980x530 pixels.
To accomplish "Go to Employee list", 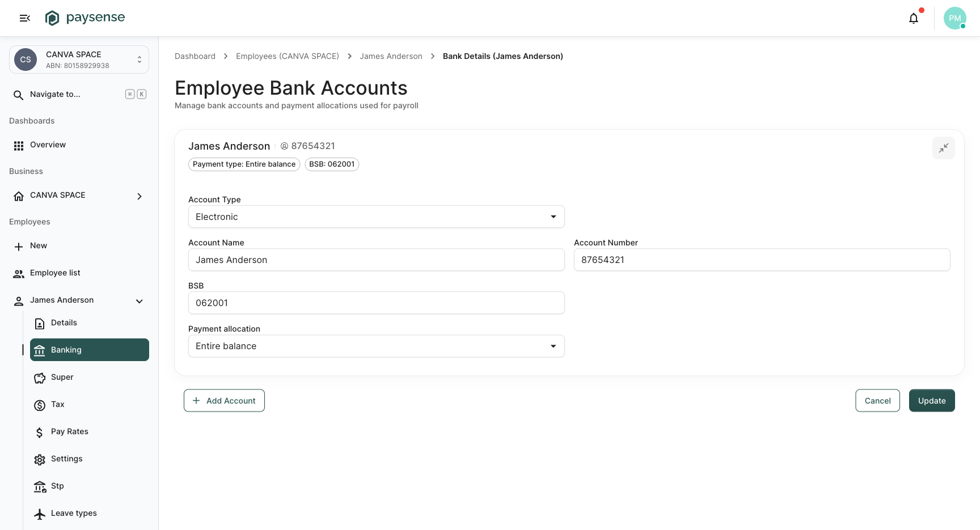I will (x=79, y=273).
